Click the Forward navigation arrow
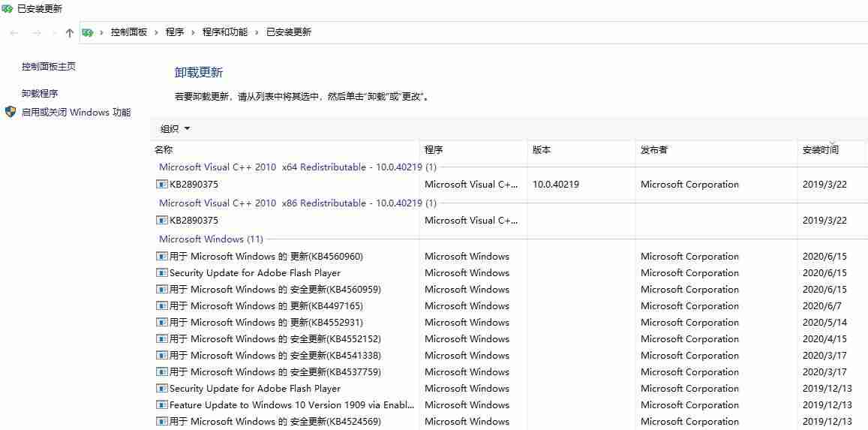The height and width of the screenshot is (430, 868). 37,33
